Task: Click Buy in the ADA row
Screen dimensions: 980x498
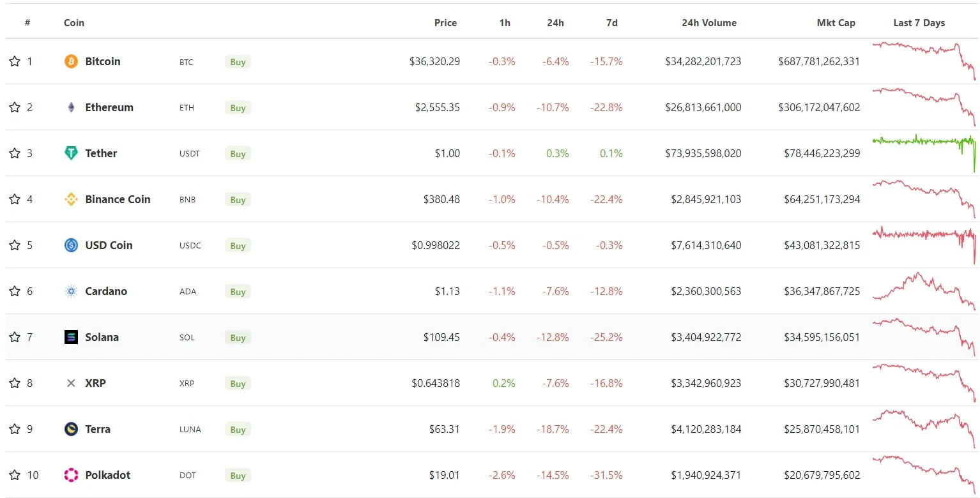Action: pyautogui.click(x=238, y=292)
